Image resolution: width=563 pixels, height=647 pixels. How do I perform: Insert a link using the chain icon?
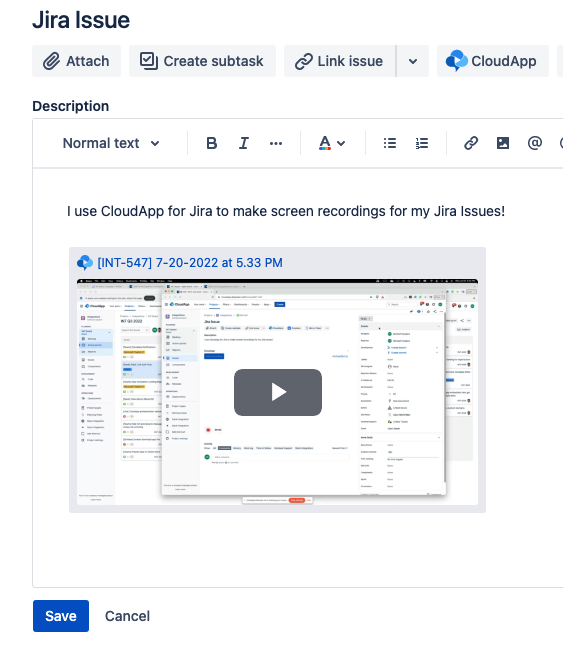(471, 143)
